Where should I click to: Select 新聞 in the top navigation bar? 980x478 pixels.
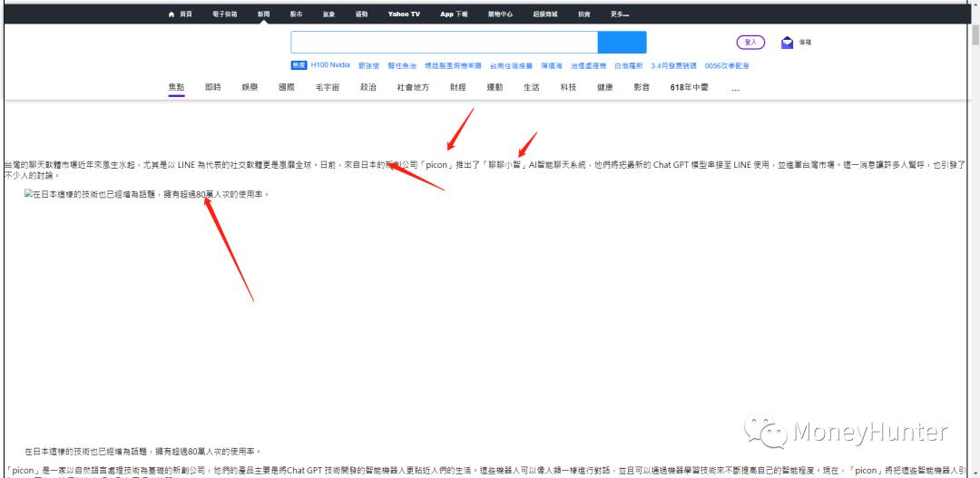point(263,15)
